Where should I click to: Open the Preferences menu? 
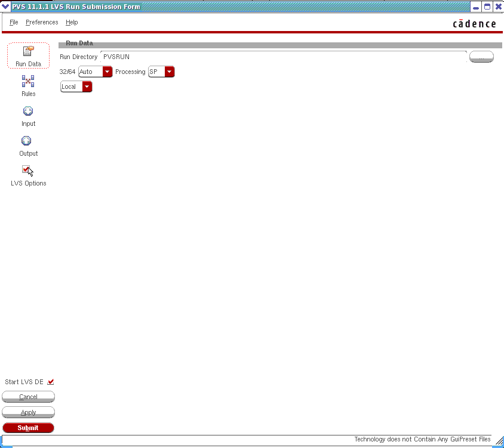(x=42, y=22)
